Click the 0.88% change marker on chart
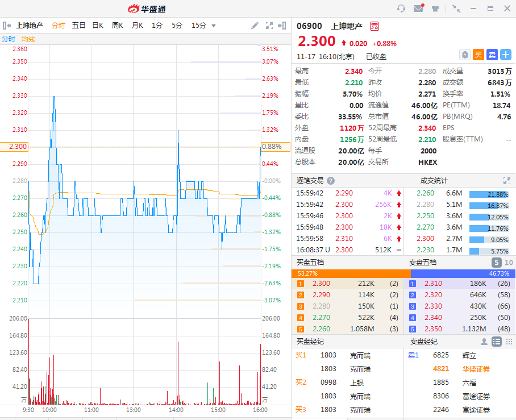516x420 pixels. 276,147
